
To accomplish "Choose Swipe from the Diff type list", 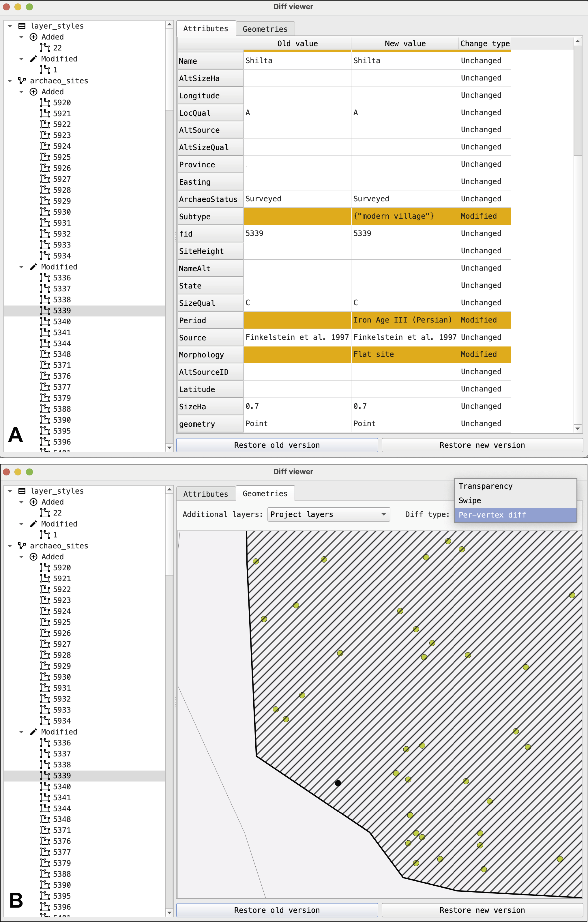I will click(x=515, y=501).
